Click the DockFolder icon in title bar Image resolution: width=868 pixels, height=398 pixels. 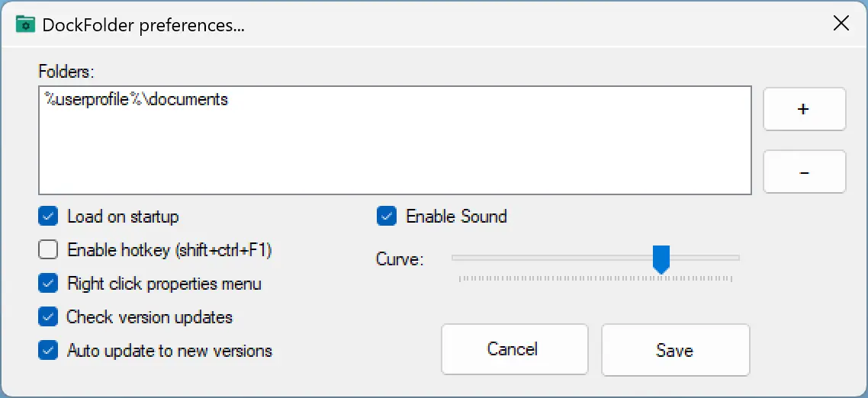pyautogui.click(x=25, y=25)
